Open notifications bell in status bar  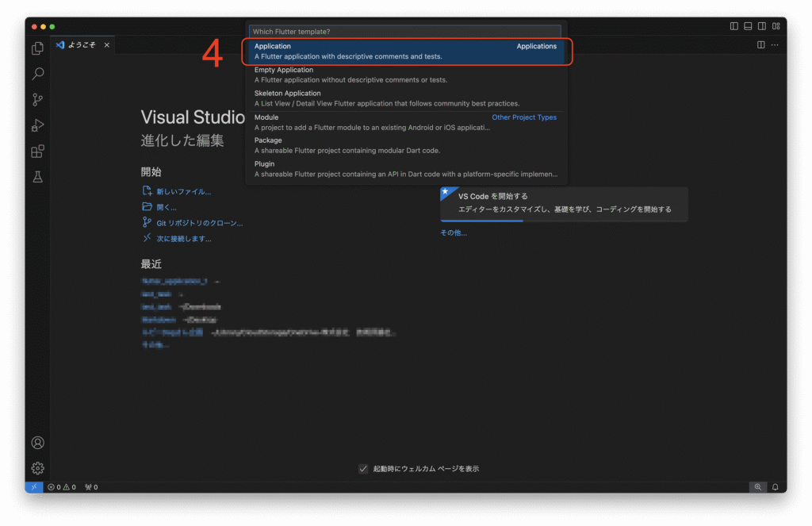tap(776, 487)
